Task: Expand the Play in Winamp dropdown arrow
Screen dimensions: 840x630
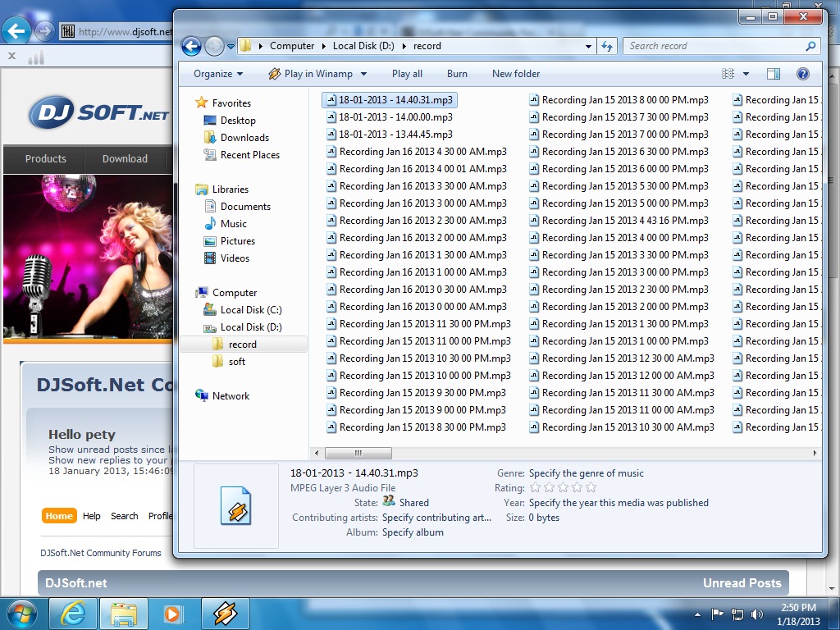Action: 363,74
